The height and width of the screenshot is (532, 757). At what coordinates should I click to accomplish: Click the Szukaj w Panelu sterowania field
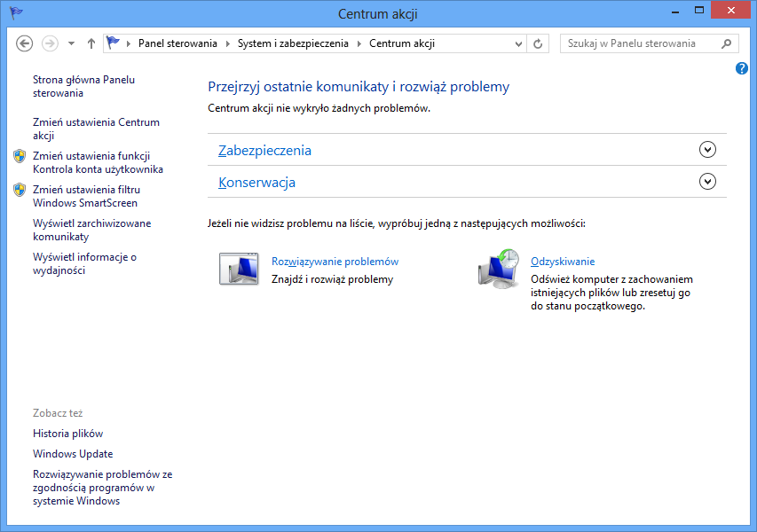tap(649, 43)
